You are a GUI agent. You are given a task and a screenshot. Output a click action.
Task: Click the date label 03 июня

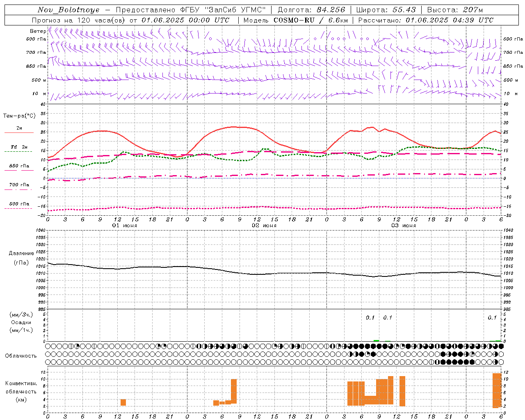tap(404, 226)
